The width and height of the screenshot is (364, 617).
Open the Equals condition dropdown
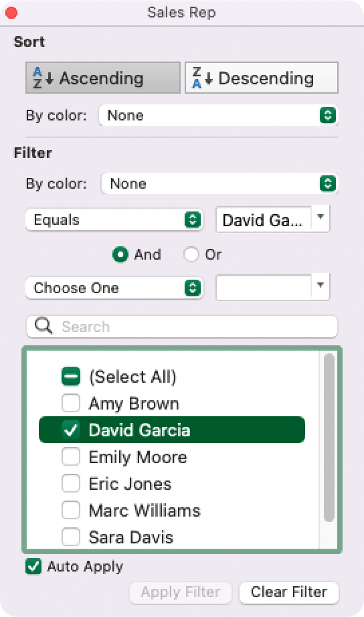pyautogui.click(x=114, y=219)
